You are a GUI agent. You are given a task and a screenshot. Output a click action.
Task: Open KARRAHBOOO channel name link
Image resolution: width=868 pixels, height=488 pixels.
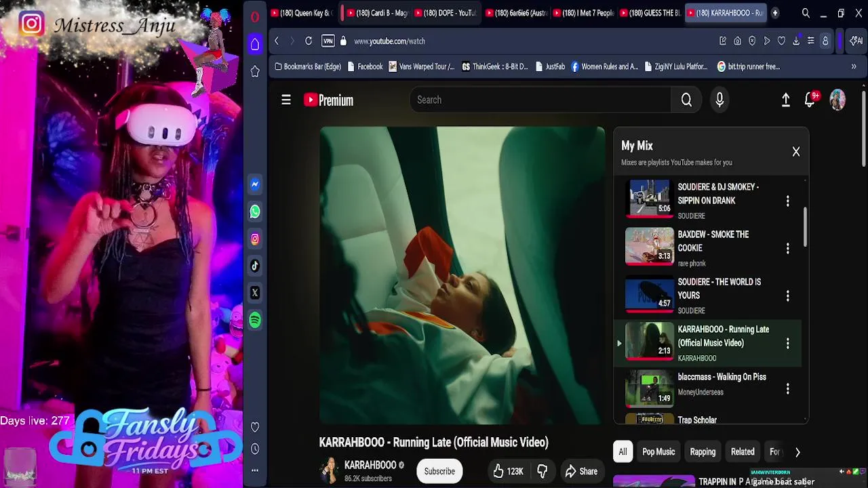[370, 466]
